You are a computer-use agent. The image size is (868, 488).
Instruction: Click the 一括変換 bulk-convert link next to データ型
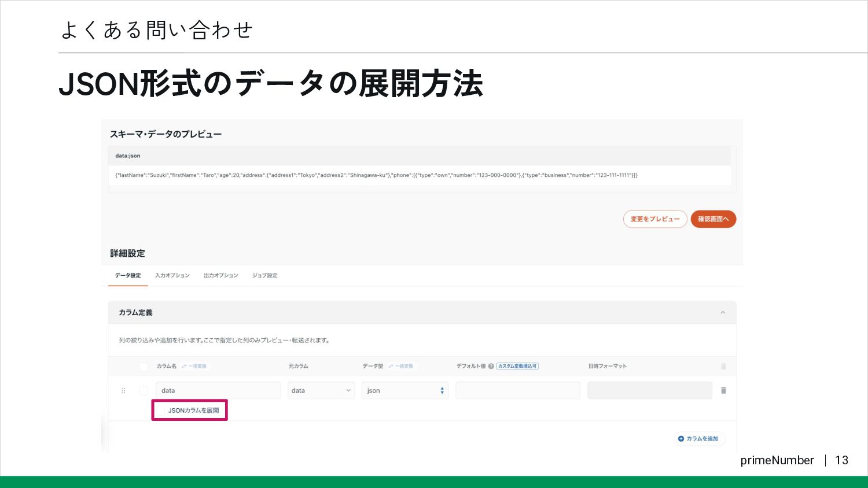pos(400,366)
